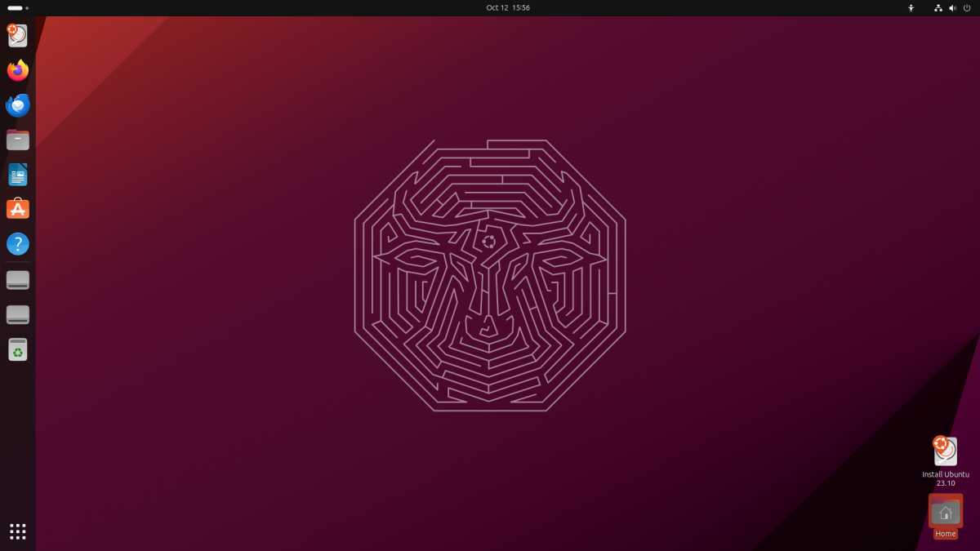Viewport: 980px width, 551px height.
Task: Show all applications using the grid button
Action: click(17, 531)
